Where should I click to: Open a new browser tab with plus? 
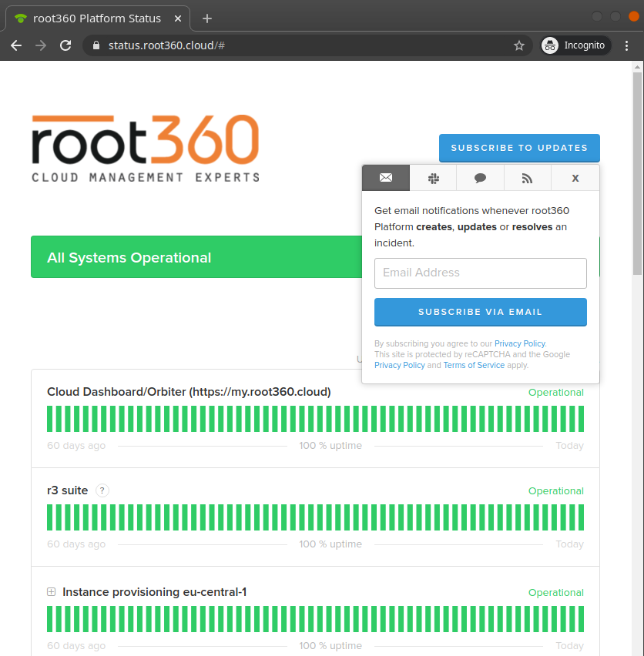207,18
